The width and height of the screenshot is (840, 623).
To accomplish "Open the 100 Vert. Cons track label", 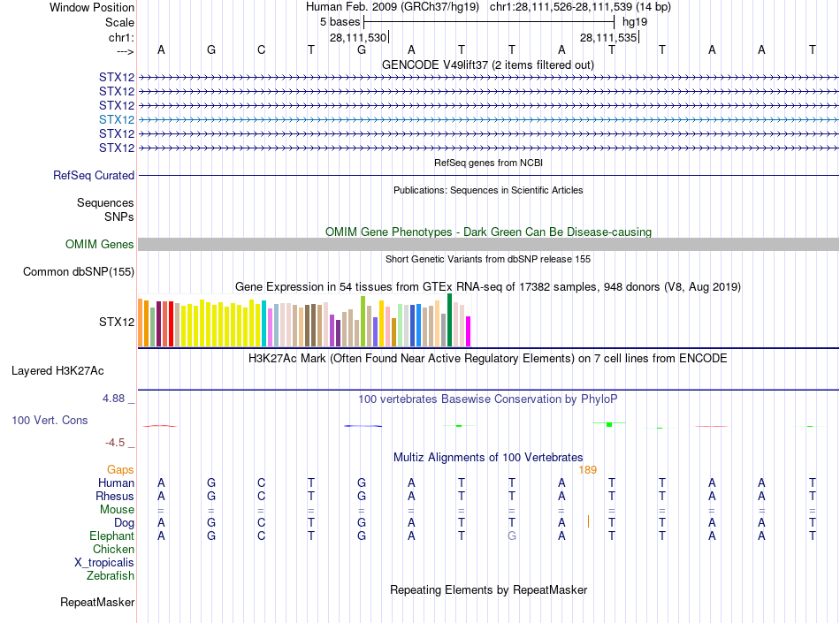I will [50, 420].
